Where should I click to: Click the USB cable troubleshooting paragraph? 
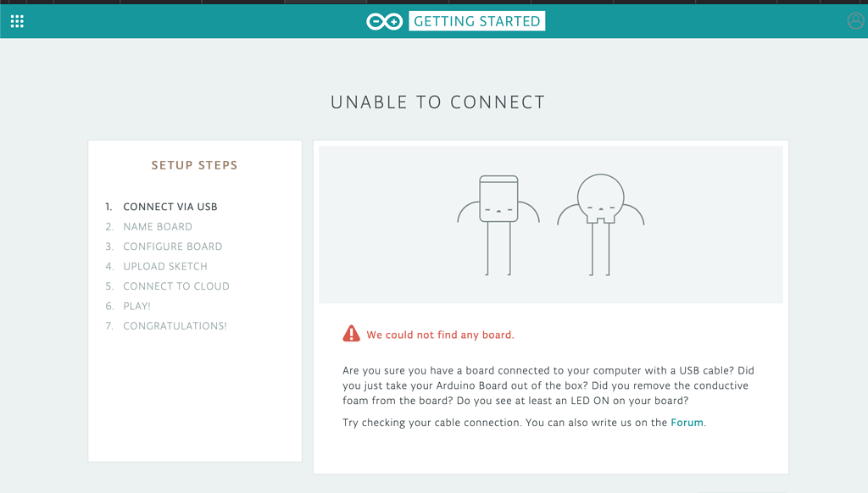548,385
